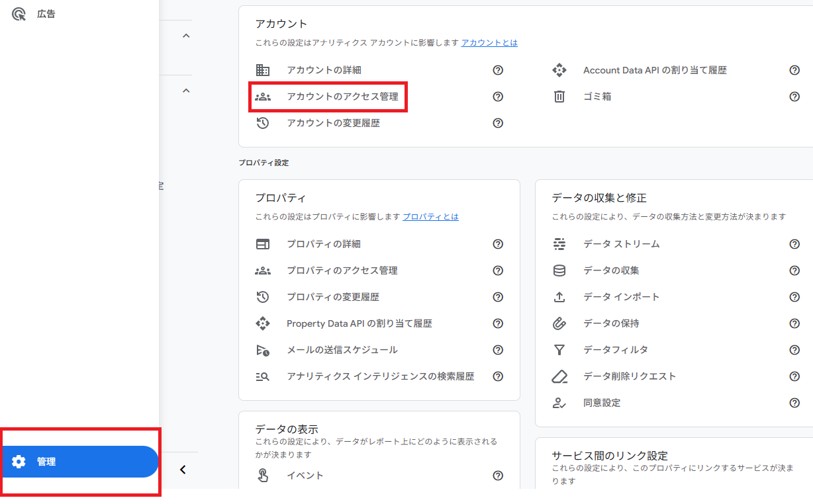
Task: Click the web-layout icon for プロパティの詳細
Action: click(x=263, y=244)
